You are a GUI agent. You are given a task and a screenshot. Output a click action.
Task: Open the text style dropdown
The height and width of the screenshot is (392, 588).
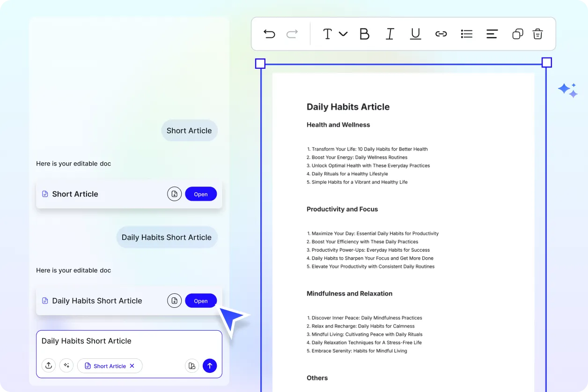point(334,34)
